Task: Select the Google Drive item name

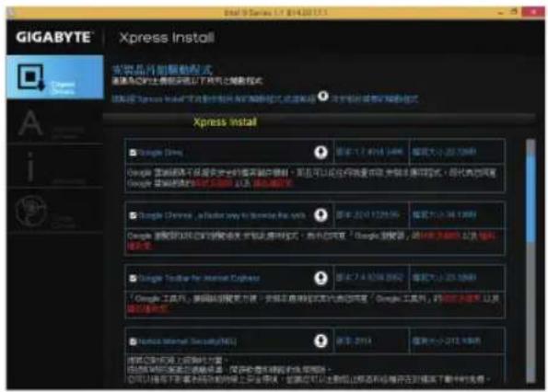Action: pyautogui.click(x=161, y=153)
